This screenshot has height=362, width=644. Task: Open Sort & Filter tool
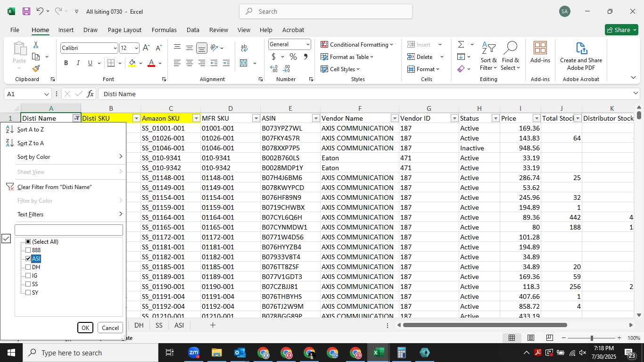click(x=488, y=57)
